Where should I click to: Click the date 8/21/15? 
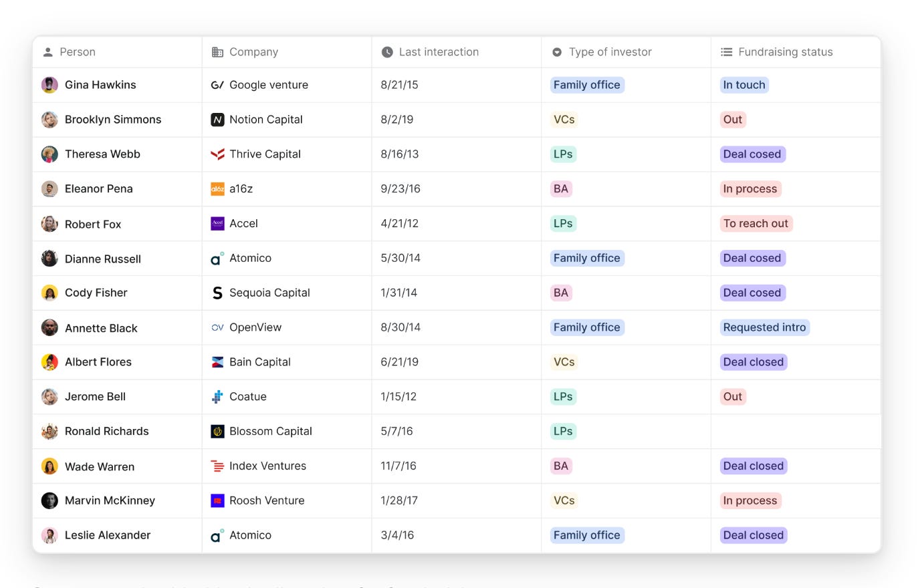(399, 85)
